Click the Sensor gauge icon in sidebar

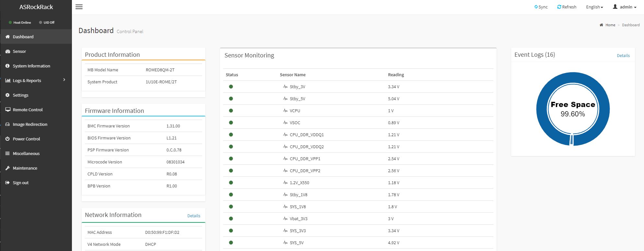tap(8, 51)
